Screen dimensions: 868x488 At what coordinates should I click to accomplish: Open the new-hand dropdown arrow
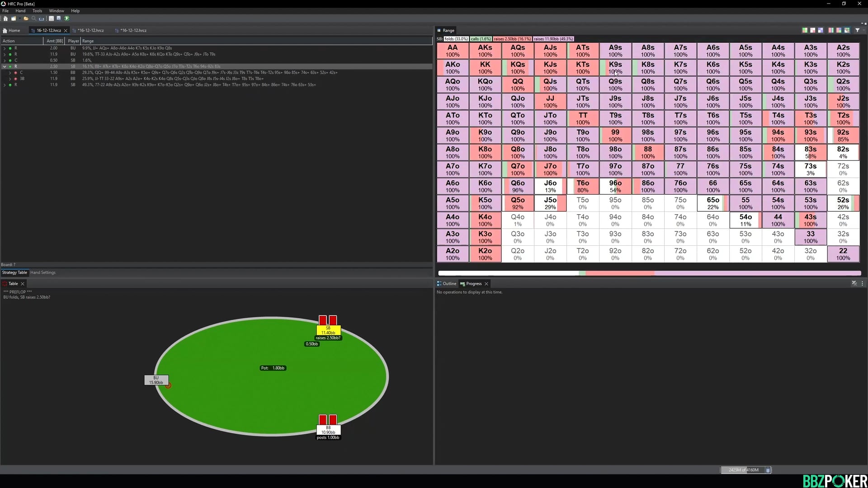click(19, 19)
